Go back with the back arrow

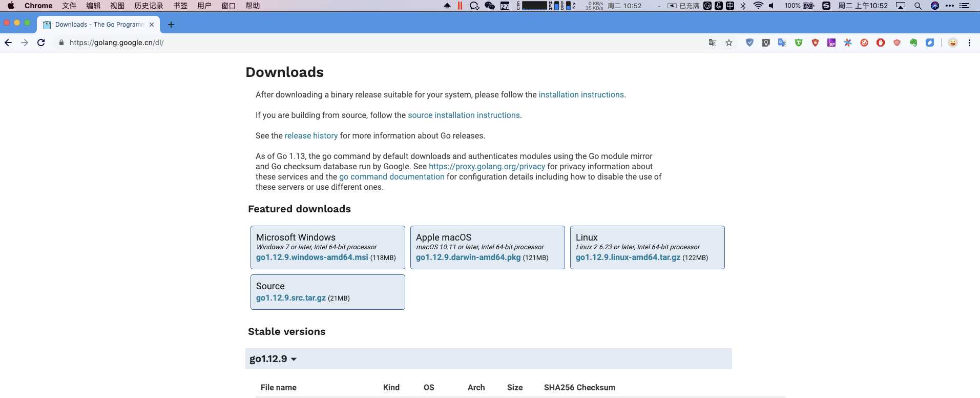(x=8, y=43)
